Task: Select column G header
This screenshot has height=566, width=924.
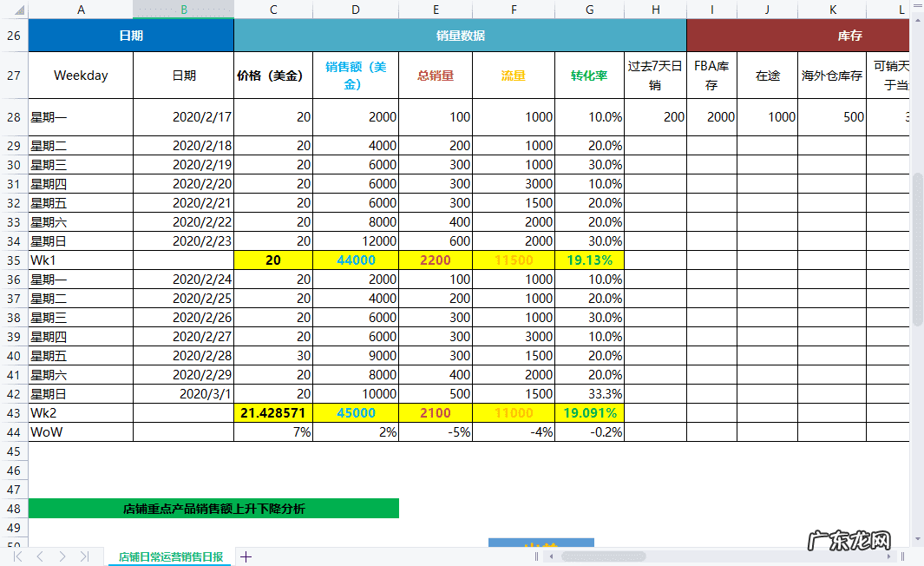Action: (x=589, y=9)
